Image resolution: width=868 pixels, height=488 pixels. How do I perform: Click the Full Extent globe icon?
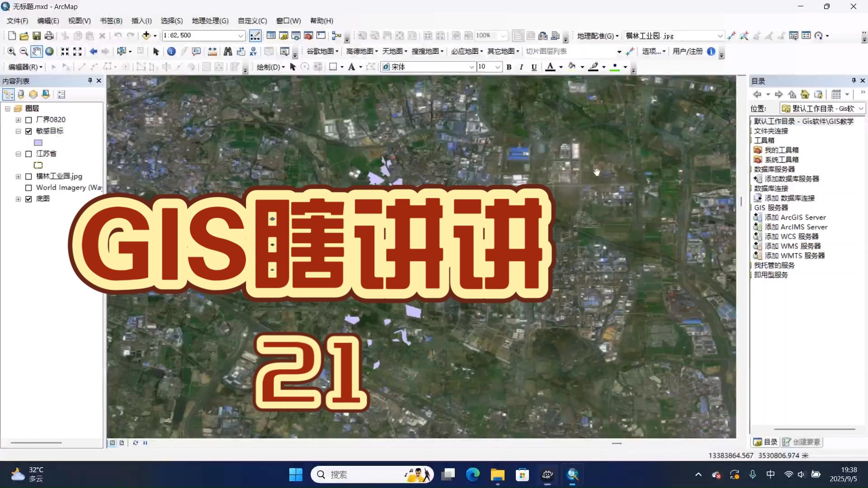49,51
